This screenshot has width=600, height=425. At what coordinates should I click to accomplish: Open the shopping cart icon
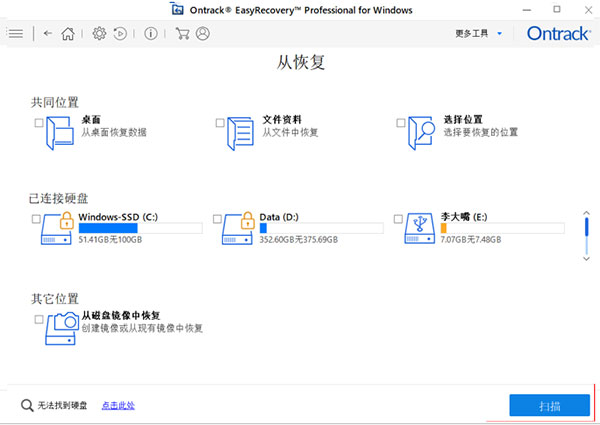click(x=182, y=34)
